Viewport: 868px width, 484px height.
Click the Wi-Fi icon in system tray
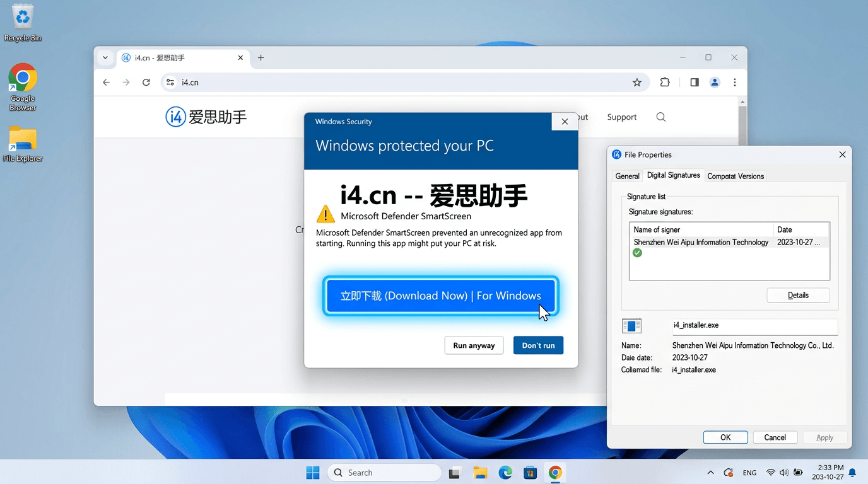click(770, 472)
